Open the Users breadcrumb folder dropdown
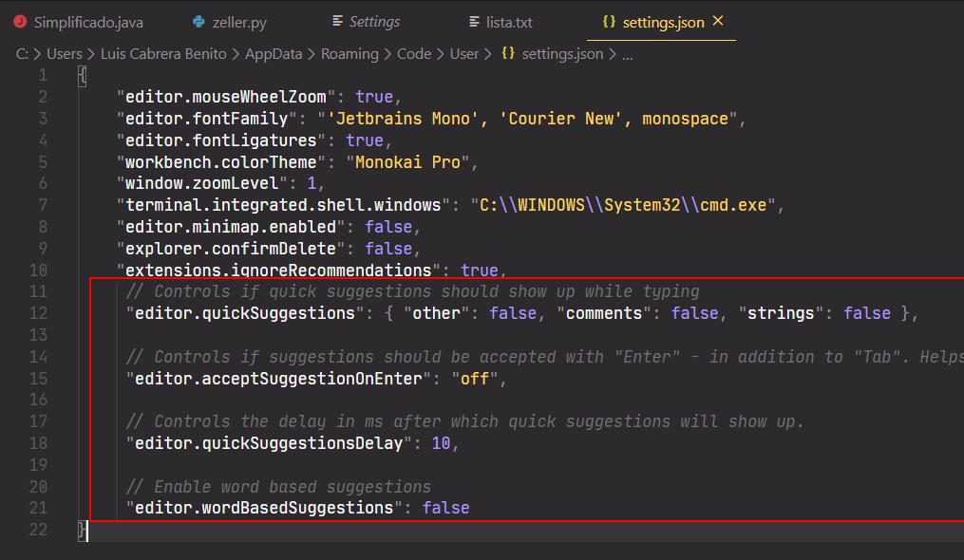964x560 pixels. (x=65, y=54)
